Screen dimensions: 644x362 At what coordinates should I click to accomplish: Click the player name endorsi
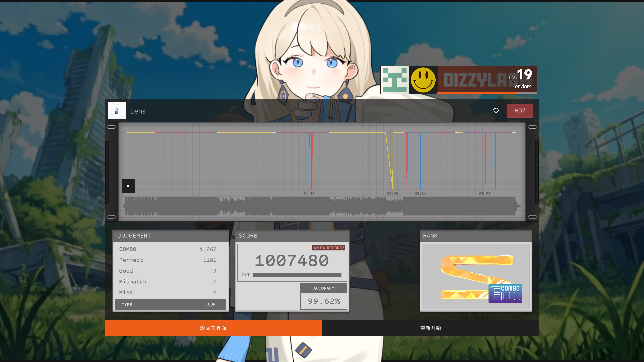524,86
